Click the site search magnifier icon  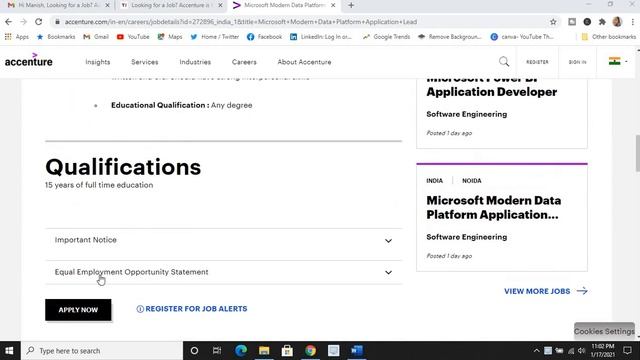[504, 62]
